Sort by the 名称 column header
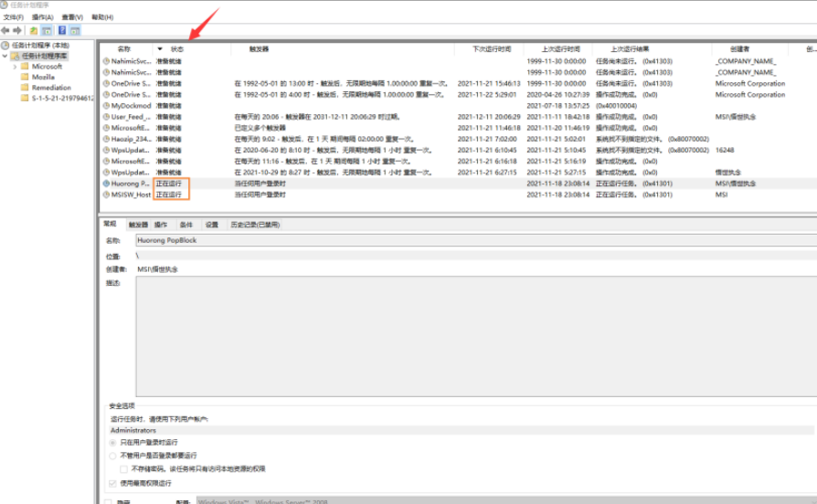The height and width of the screenshot is (504, 817). (124, 49)
